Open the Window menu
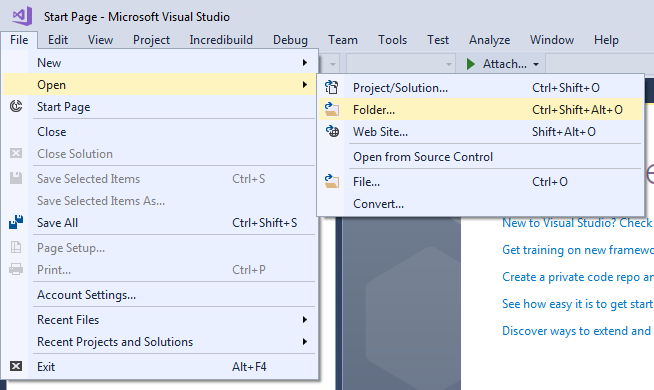654x390 pixels. 552,40
